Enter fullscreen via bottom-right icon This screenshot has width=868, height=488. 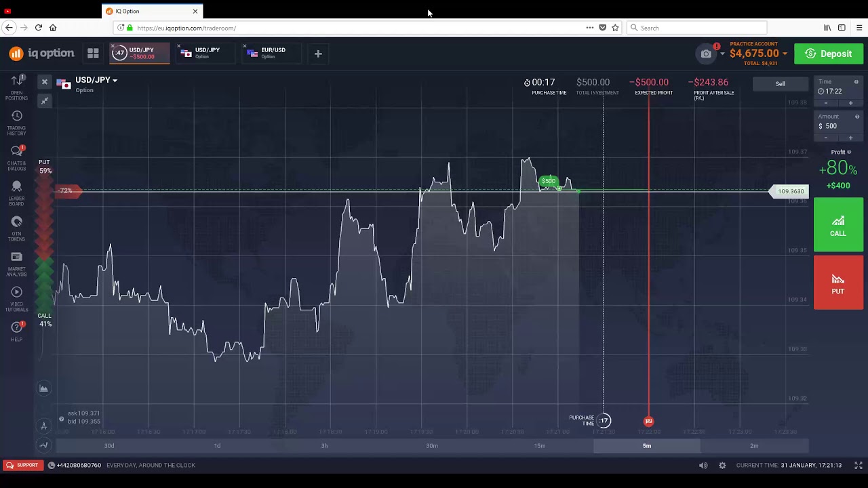[858, 465]
